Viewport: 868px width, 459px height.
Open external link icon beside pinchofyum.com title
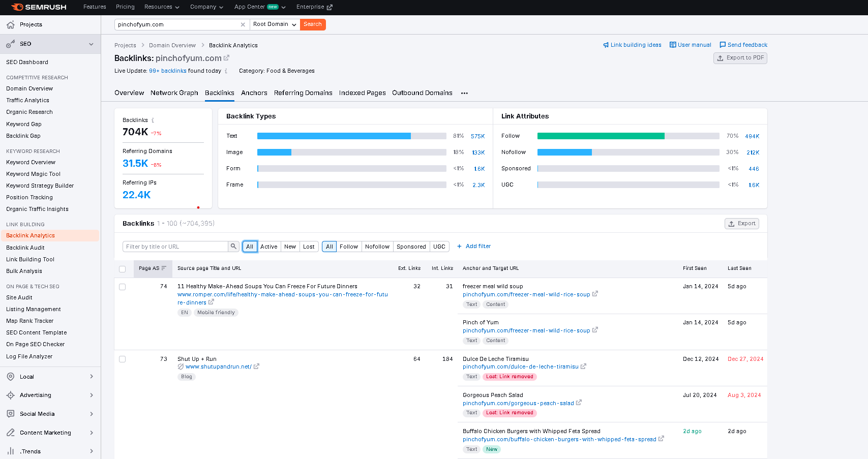pyautogui.click(x=226, y=58)
